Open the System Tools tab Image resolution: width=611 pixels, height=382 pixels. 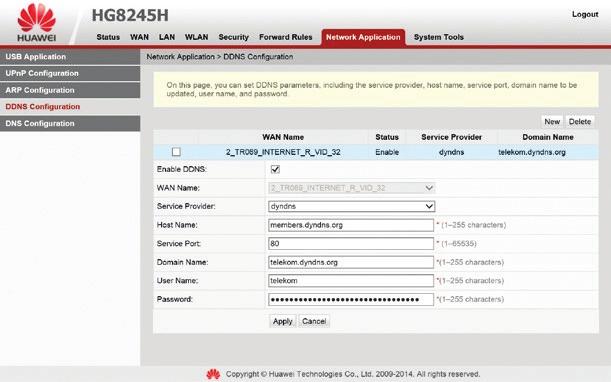439,37
